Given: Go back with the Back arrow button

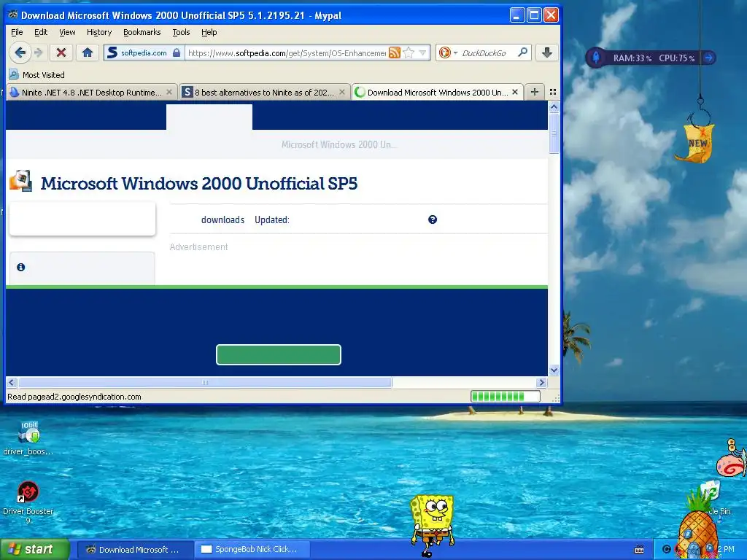Looking at the screenshot, I should point(20,52).
